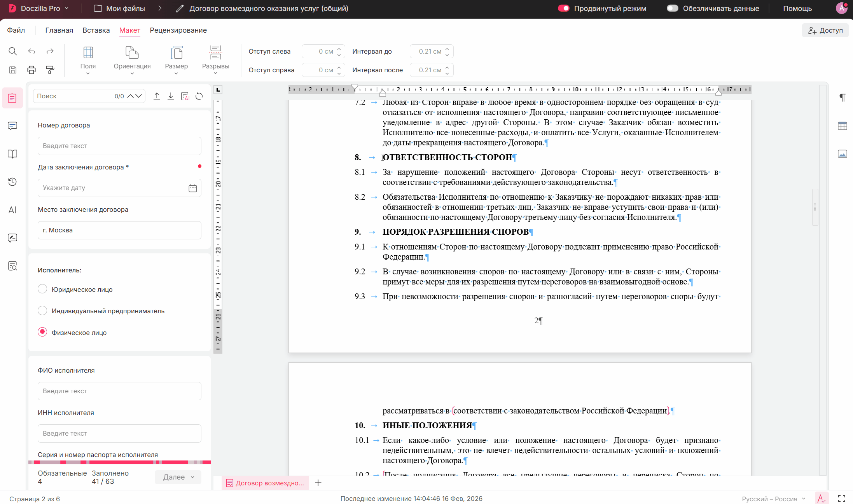Click the Место заключения договора field
Viewport: 853px width, 504px height.
(x=119, y=230)
